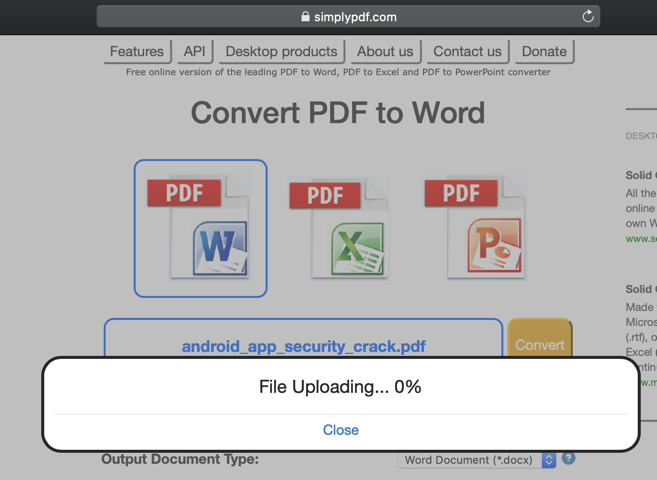
Task: Open the Desktop products menu item
Action: (282, 52)
